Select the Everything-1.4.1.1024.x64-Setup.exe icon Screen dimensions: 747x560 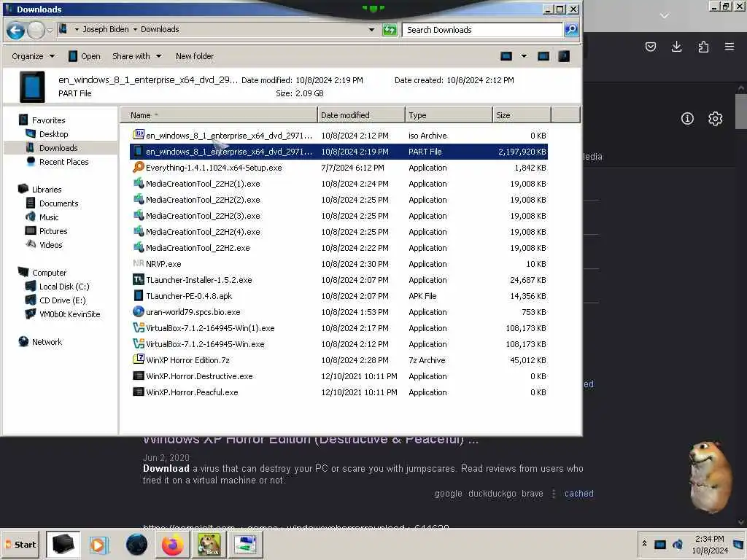pyautogui.click(x=139, y=167)
